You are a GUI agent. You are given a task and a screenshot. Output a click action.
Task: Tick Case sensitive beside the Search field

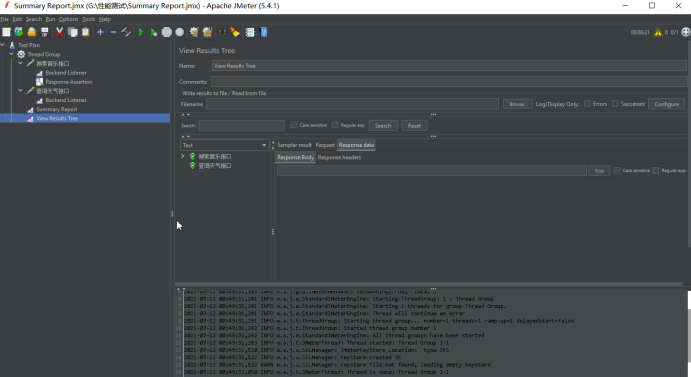(x=293, y=125)
